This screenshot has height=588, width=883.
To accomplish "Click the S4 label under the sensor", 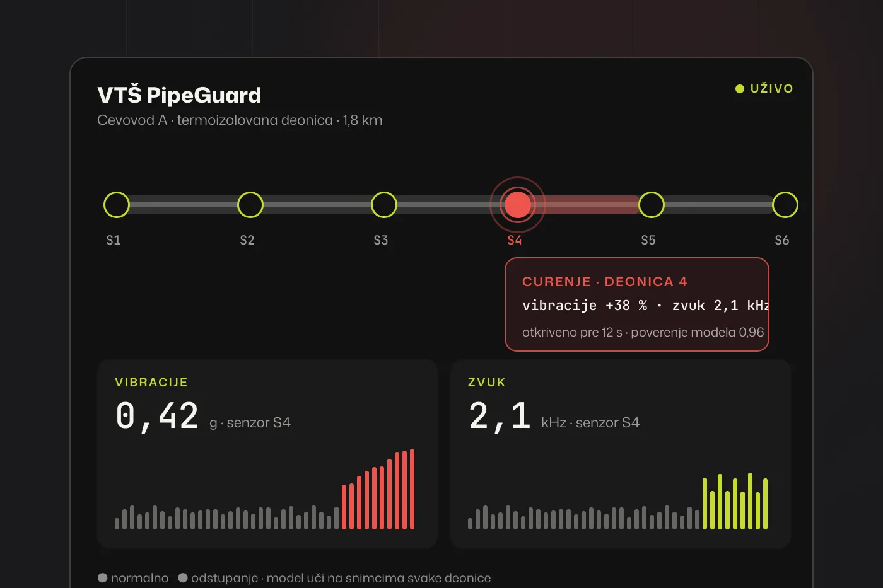I will click(515, 240).
